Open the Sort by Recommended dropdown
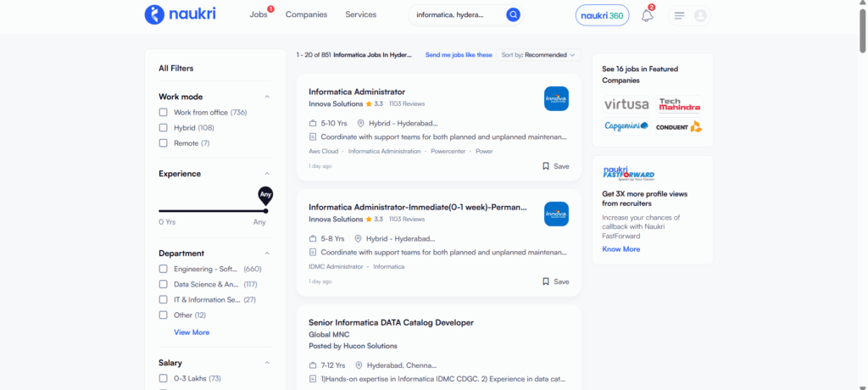The height and width of the screenshot is (390, 868). [x=537, y=55]
